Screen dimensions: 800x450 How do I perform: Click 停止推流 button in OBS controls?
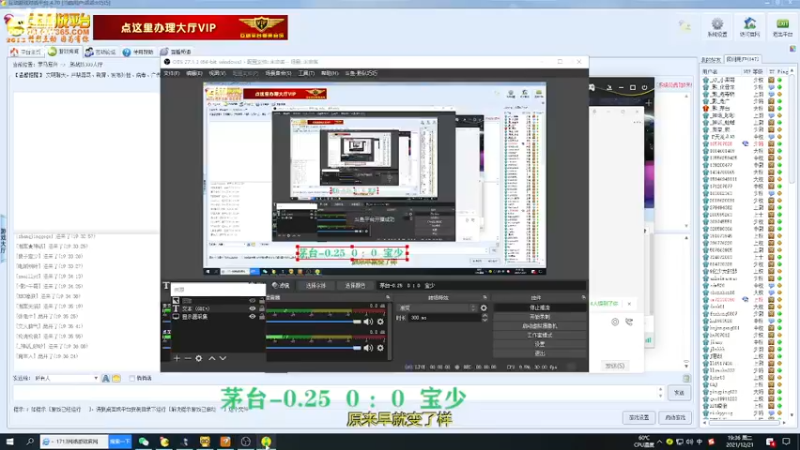pyautogui.click(x=539, y=308)
